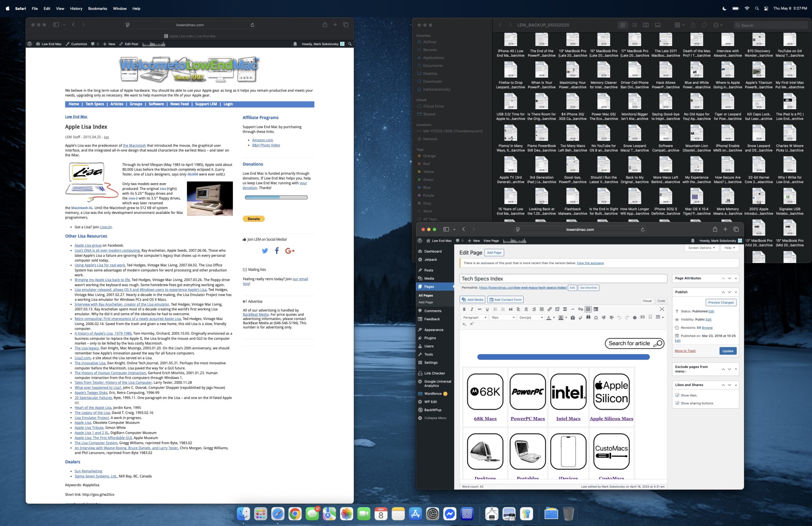Apply Blockquote formatting in the editor toolbar

click(x=511, y=310)
